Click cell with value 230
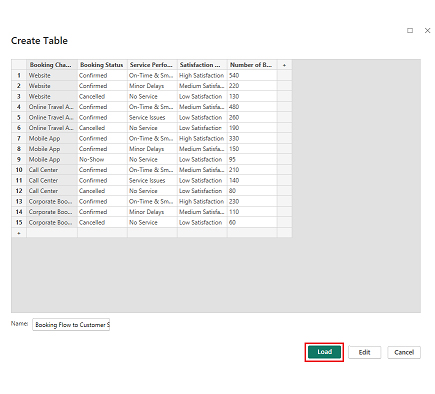Image resolution: width=435 pixels, height=394 pixels. [252, 201]
